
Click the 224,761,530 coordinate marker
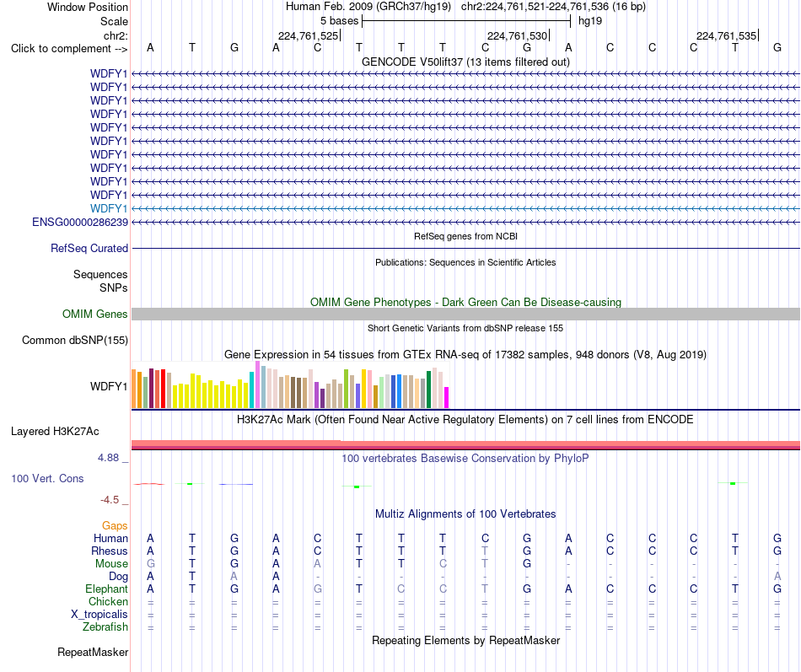[517, 35]
